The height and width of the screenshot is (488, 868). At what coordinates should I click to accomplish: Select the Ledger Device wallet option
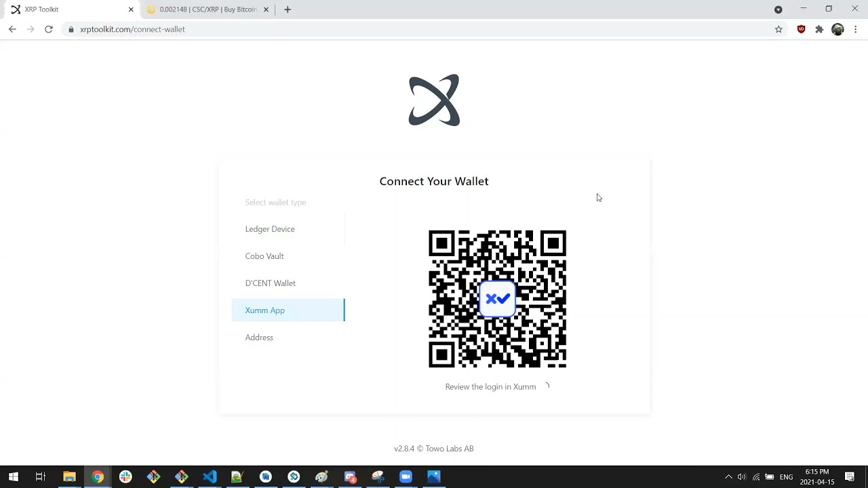point(288,229)
